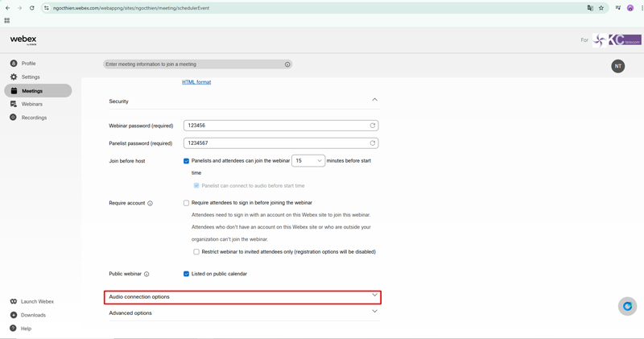644x339 pixels.
Task: Open the Downloads icon
Action: pos(13,315)
